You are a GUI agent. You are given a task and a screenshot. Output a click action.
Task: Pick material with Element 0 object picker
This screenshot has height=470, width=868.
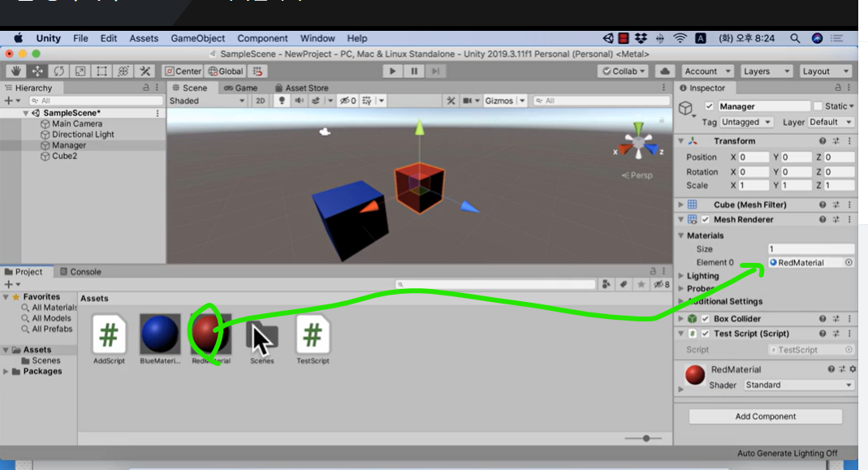(849, 262)
